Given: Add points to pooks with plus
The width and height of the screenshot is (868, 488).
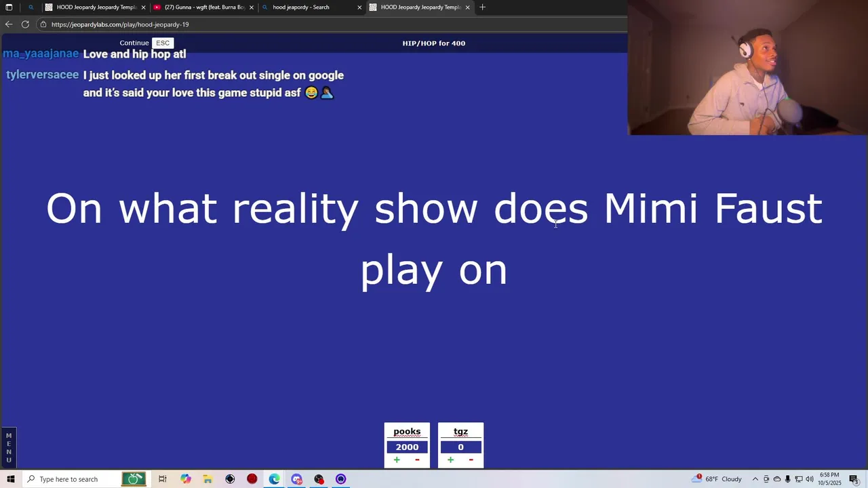Looking at the screenshot, I should pyautogui.click(x=397, y=460).
